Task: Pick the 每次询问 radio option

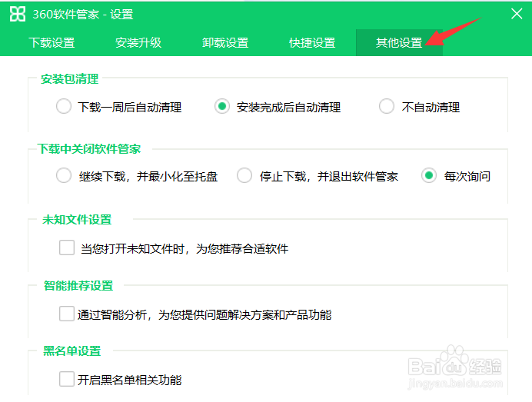Action: tap(429, 175)
